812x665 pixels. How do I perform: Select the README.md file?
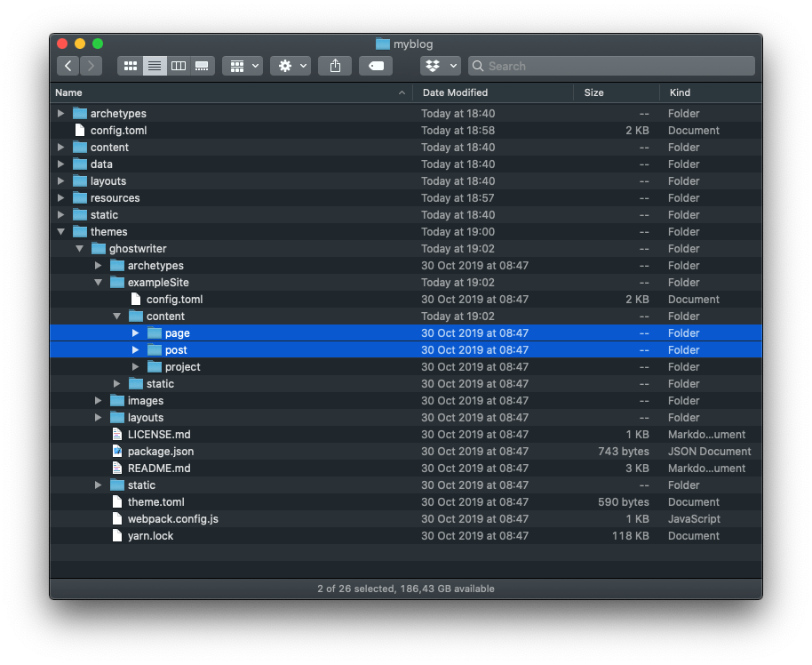(x=158, y=469)
